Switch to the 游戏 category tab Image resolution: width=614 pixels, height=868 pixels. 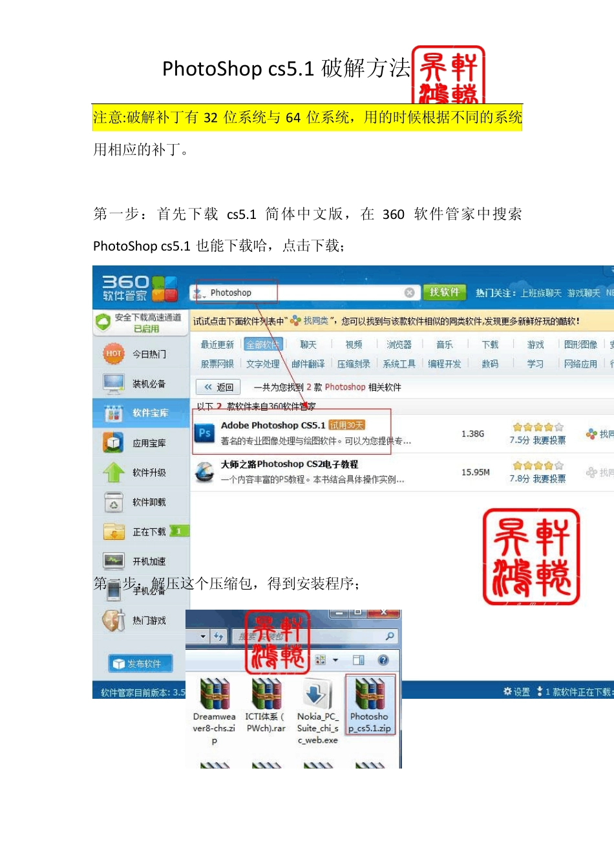click(x=535, y=345)
